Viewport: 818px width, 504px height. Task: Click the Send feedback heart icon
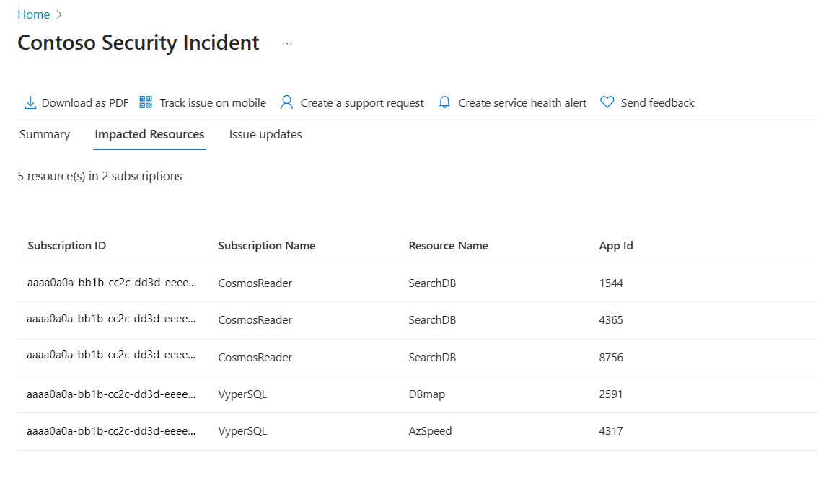coord(607,102)
